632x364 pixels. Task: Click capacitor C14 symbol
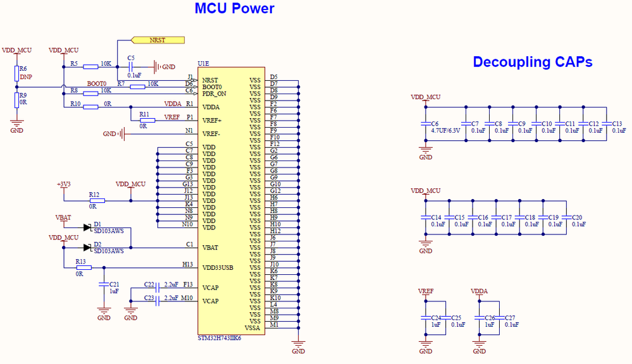pyautogui.click(x=426, y=217)
